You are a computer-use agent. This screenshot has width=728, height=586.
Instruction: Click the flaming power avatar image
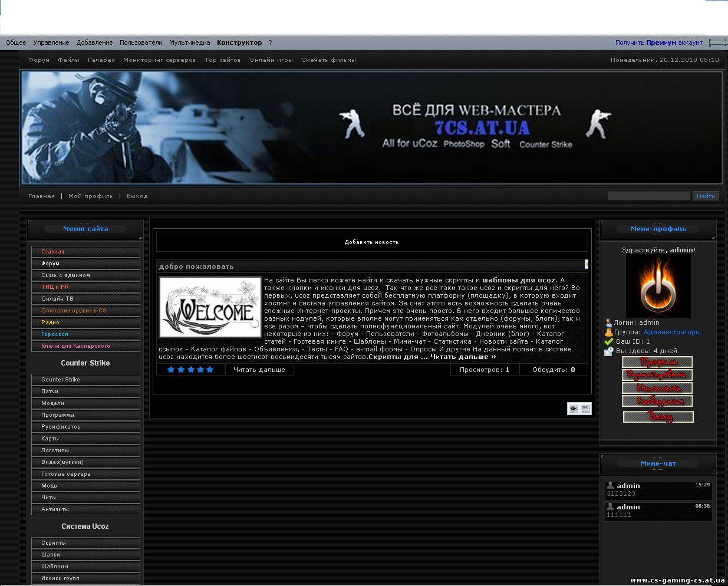click(x=658, y=287)
